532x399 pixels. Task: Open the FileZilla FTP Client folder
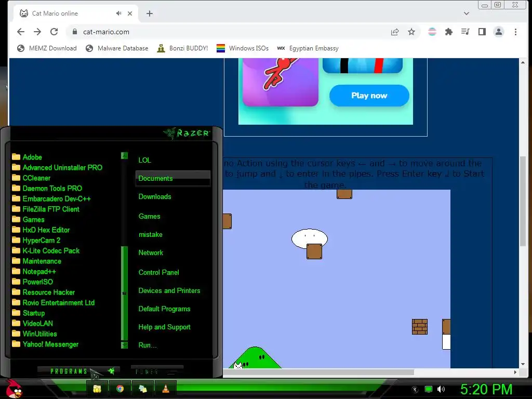(46, 209)
